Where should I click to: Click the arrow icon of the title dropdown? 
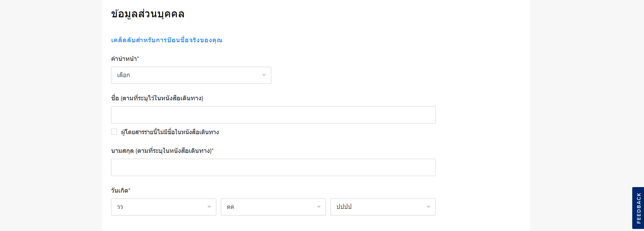(x=264, y=75)
